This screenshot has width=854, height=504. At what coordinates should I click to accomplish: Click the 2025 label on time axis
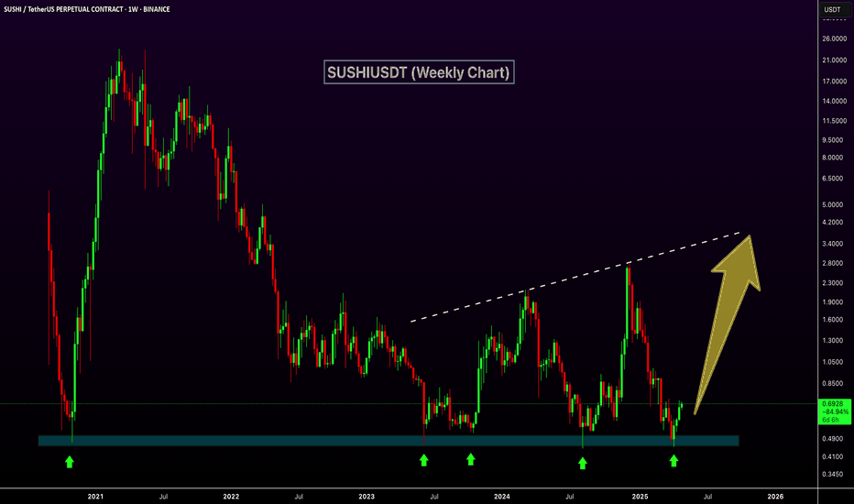640,497
